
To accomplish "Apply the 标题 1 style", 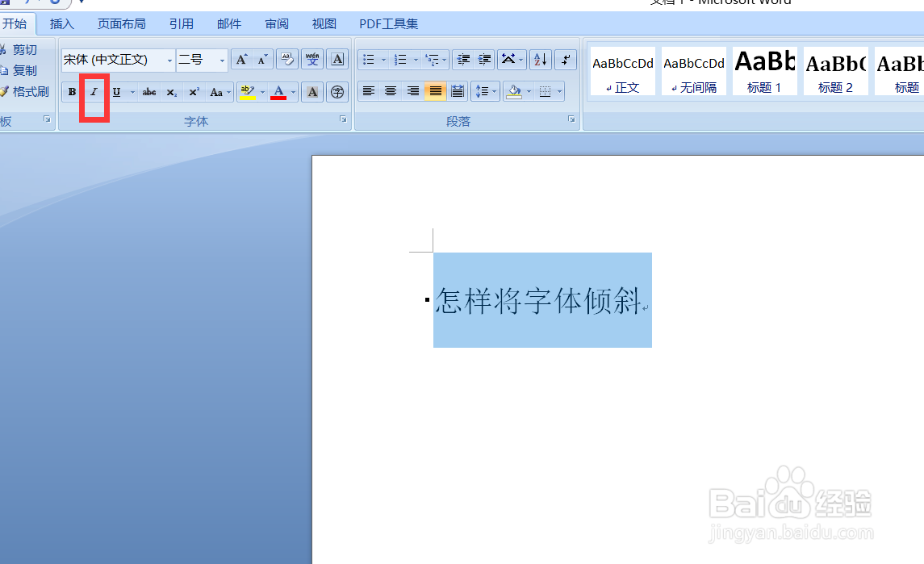I will (764, 71).
